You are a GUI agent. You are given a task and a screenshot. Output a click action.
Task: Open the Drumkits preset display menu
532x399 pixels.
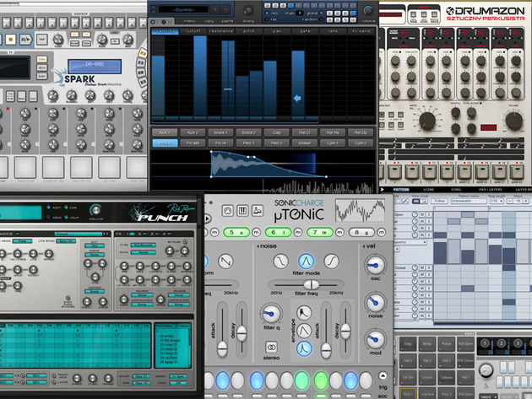(x=183, y=10)
